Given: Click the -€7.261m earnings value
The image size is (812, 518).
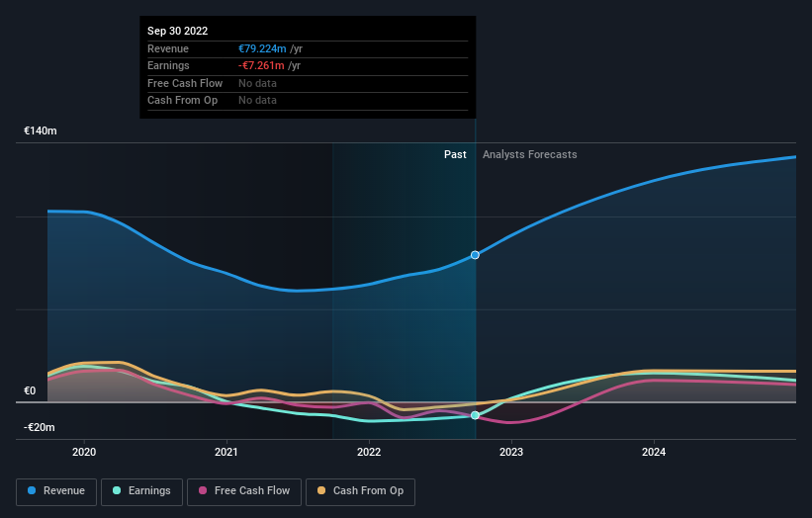Looking at the screenshot, I should click(x=261, y=65).
